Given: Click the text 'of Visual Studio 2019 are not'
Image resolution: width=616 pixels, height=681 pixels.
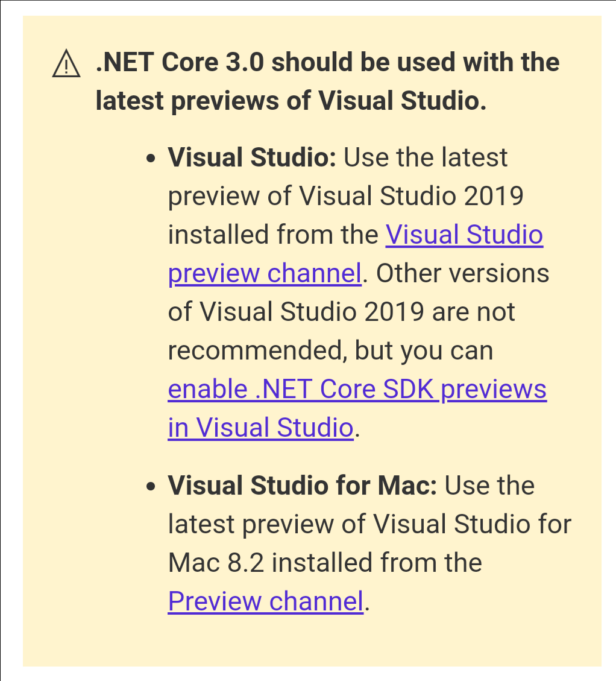Looking at the screenshot, I should tap(341, 312).
